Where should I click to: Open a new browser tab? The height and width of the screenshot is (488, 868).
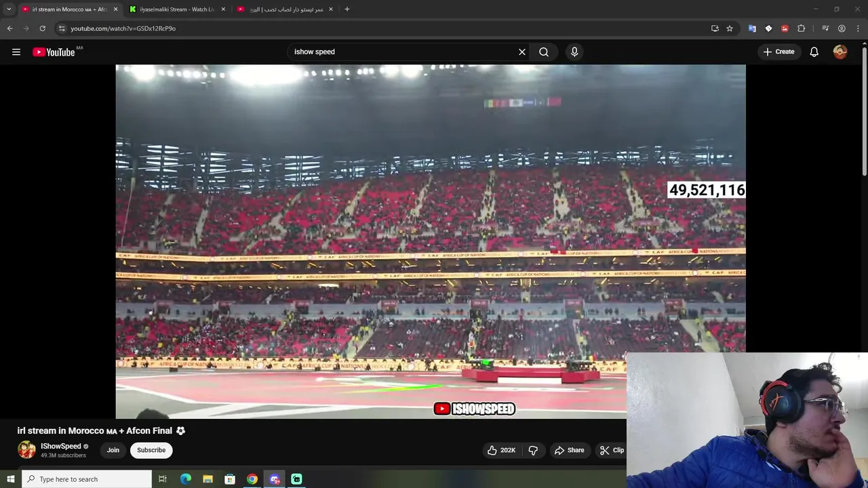coord(347,9)
